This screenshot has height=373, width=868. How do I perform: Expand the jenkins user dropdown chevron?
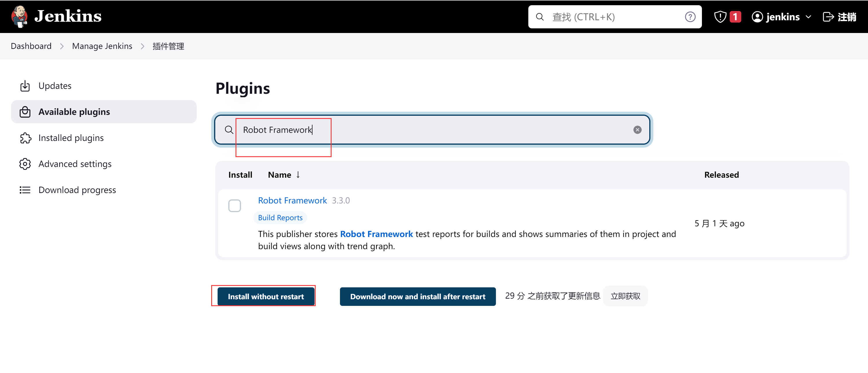[x=808, y=17]
